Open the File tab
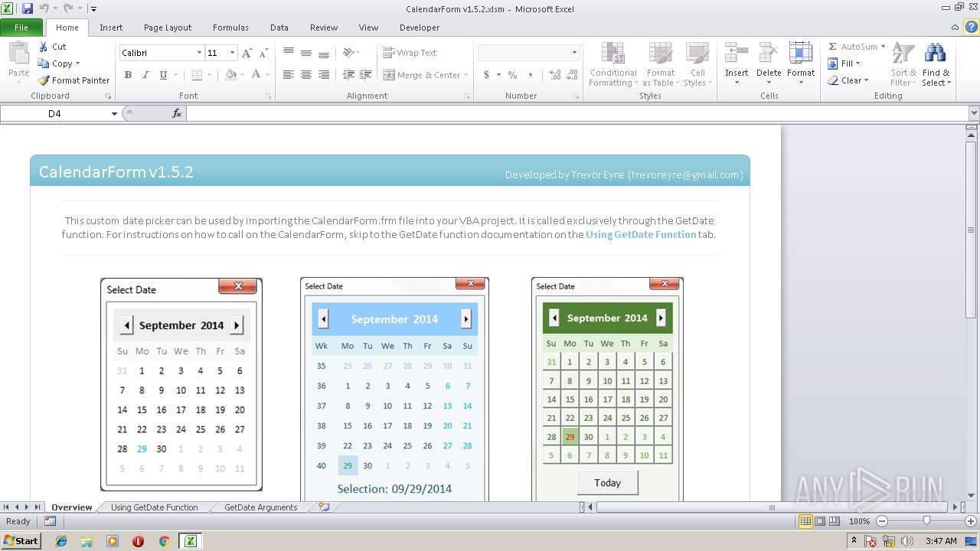Viewport: 980px width, 551px height. pyautogui.click(x=21, y=27)
